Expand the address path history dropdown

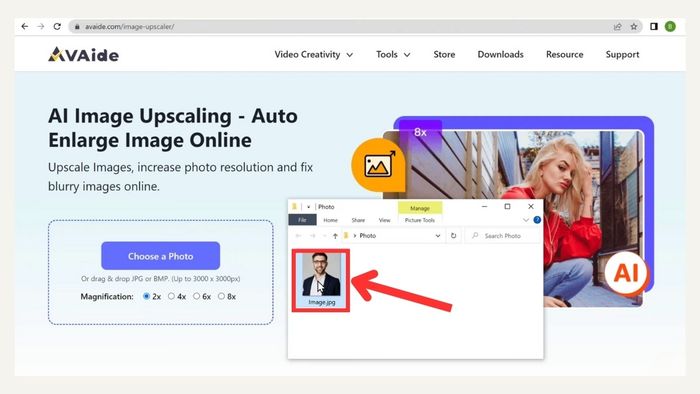point(438,236)
